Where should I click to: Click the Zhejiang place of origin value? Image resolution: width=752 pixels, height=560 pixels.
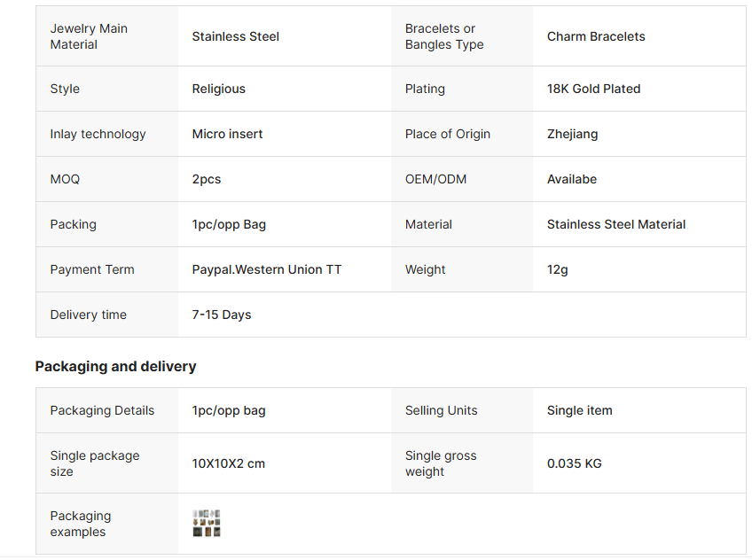point(572,134)
